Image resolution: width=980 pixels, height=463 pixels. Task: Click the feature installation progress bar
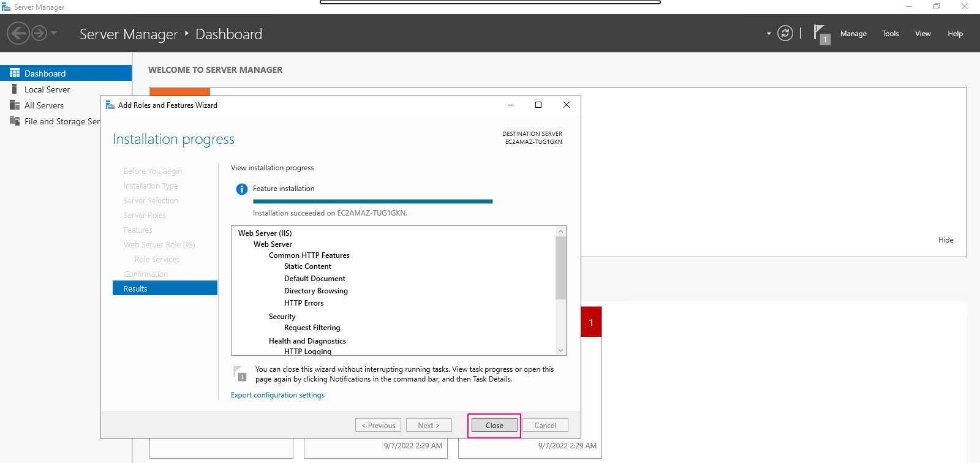click(x=372, y=201)
